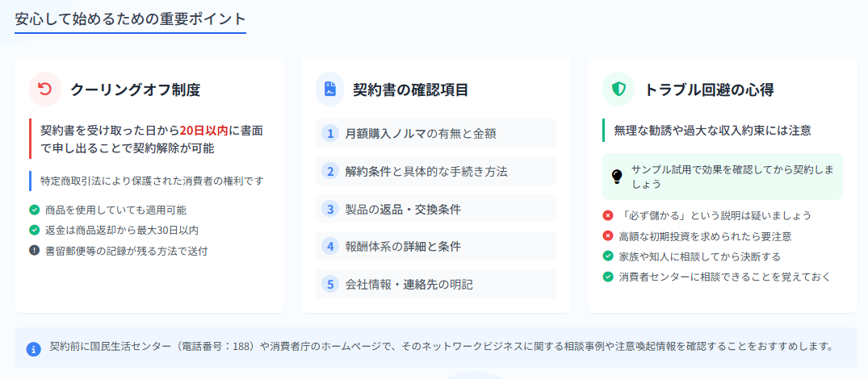Click the green shield icon
868x379 pixels.
pyautogui.click(x=619, y=89)
